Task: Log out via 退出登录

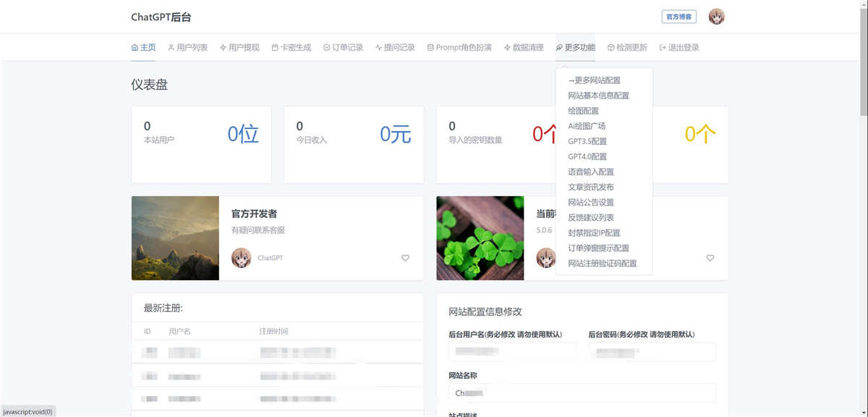Action: [679, 48]
